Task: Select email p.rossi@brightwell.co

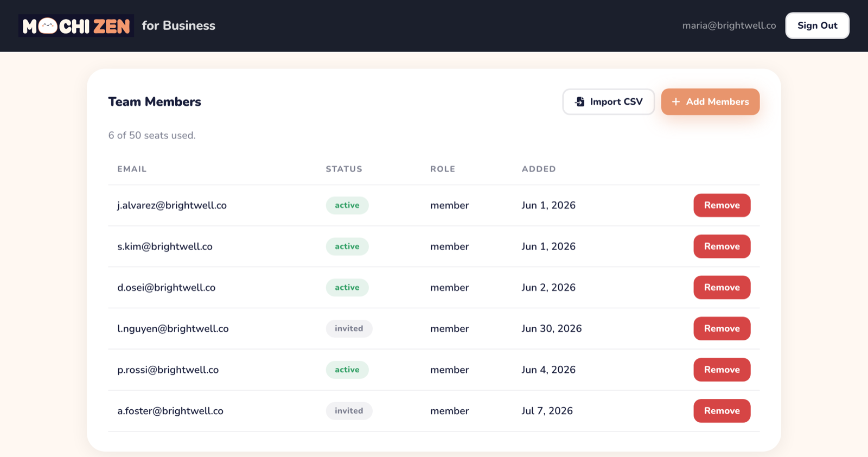Action: coord(168,370)
